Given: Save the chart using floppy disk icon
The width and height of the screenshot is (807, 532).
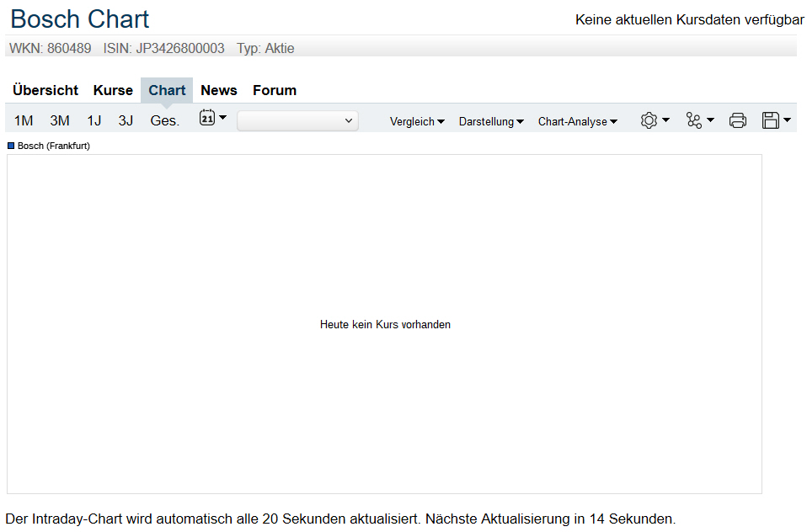Looking at the screenshot, I should (x=771, y=120).
